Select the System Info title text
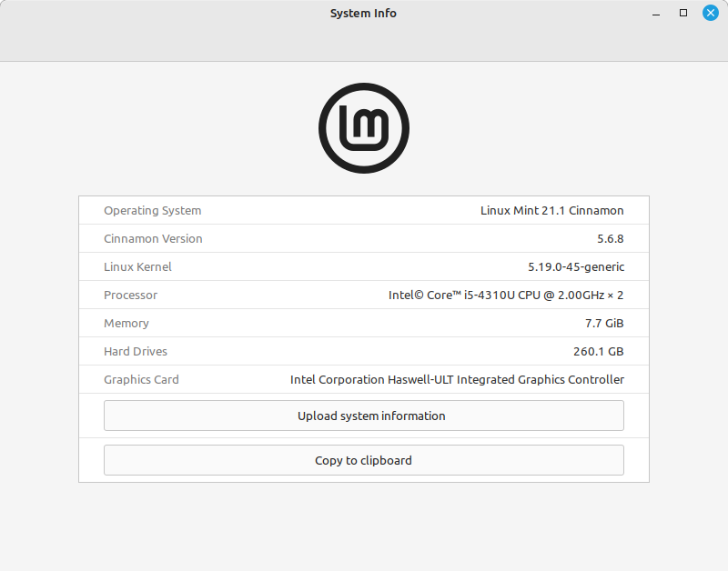728x571 pixels. point(363,13)
